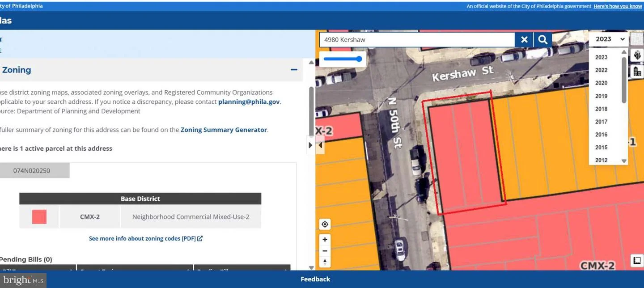Toggle the basemap thumbnail next to year selector

point(636,39)
